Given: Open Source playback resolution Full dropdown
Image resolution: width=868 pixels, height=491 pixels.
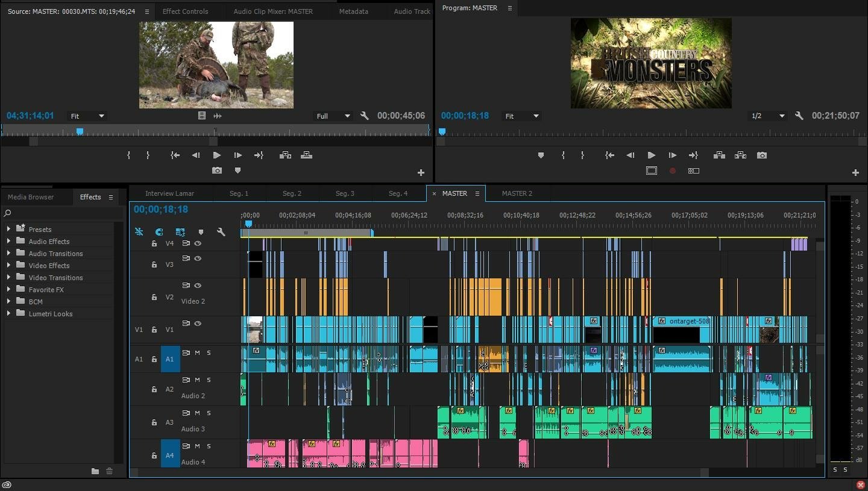Looking at the screenshot, I should point(333,116).
